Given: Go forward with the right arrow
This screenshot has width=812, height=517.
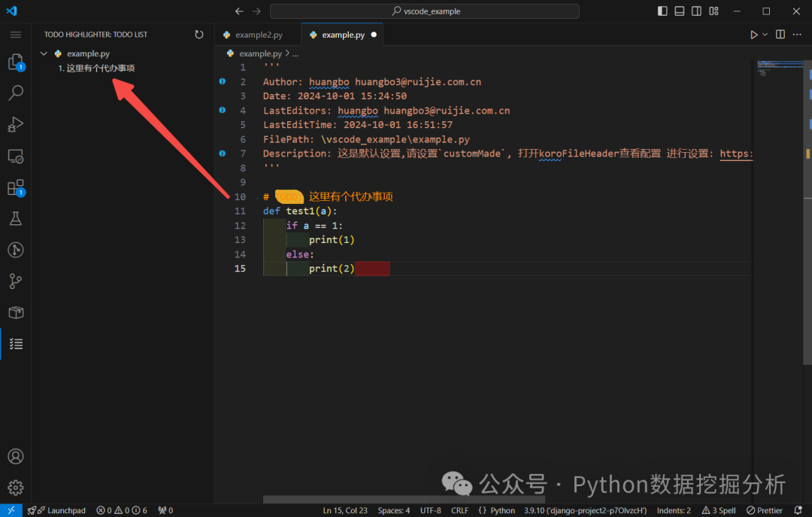Looking at the screenshot, I should pyautogui.click(x=256, y=11).
